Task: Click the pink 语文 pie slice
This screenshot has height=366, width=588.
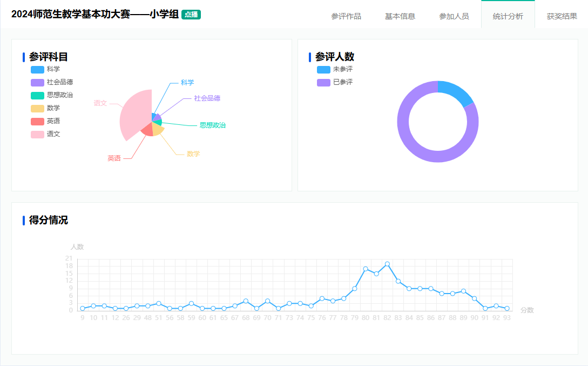Action: [135, 114]
